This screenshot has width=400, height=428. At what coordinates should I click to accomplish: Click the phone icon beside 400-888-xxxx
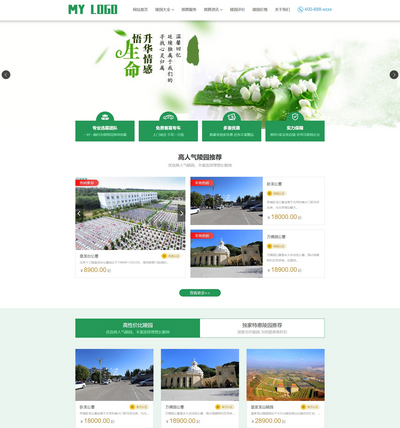[300, 9]
